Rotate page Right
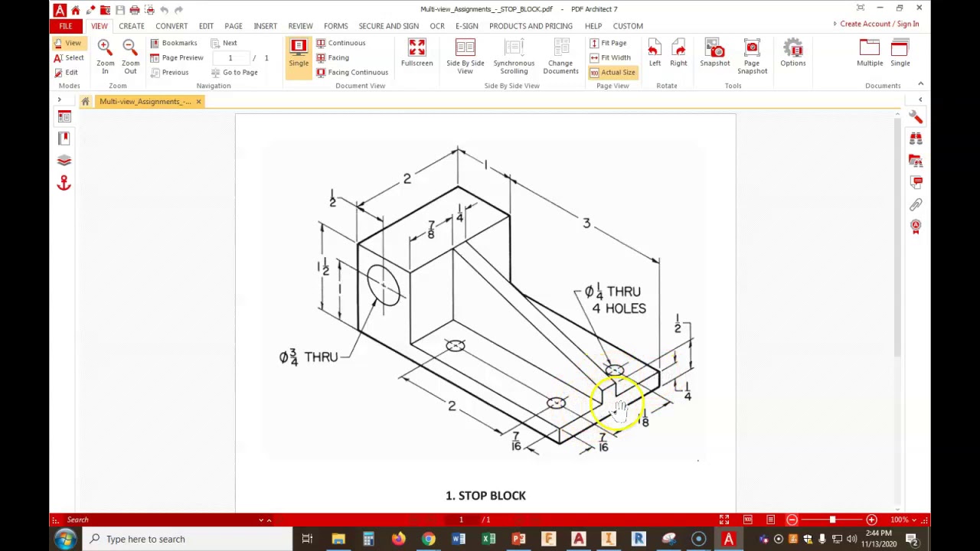 click(678, 54)
